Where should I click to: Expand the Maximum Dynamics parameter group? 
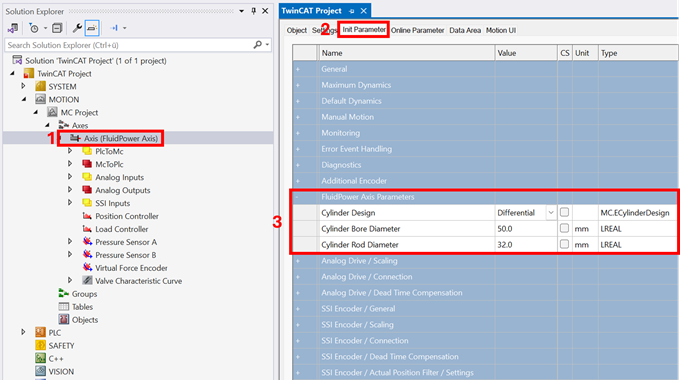coord(298,85)
